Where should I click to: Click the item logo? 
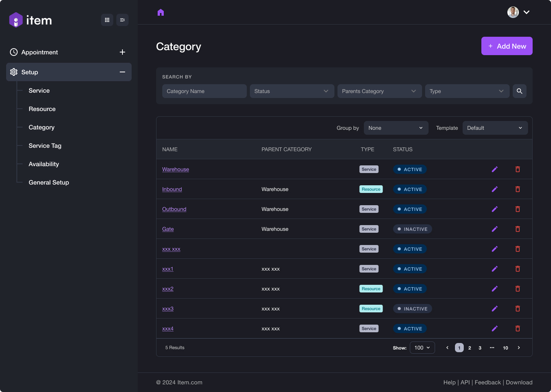(x=31, y=20)
